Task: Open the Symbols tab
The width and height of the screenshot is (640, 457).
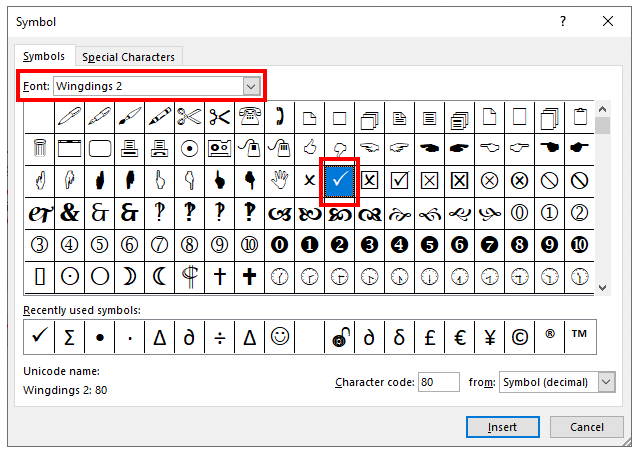Action: [44, 57]
